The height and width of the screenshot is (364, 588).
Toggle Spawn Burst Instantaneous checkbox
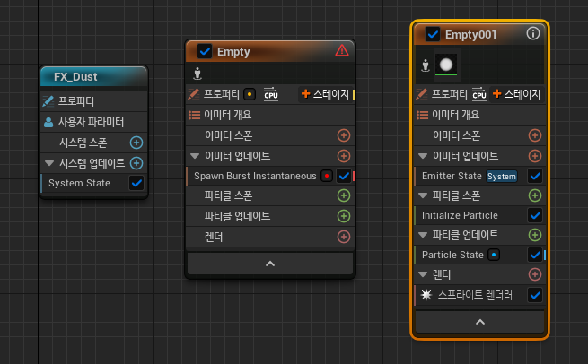[344, 176]
